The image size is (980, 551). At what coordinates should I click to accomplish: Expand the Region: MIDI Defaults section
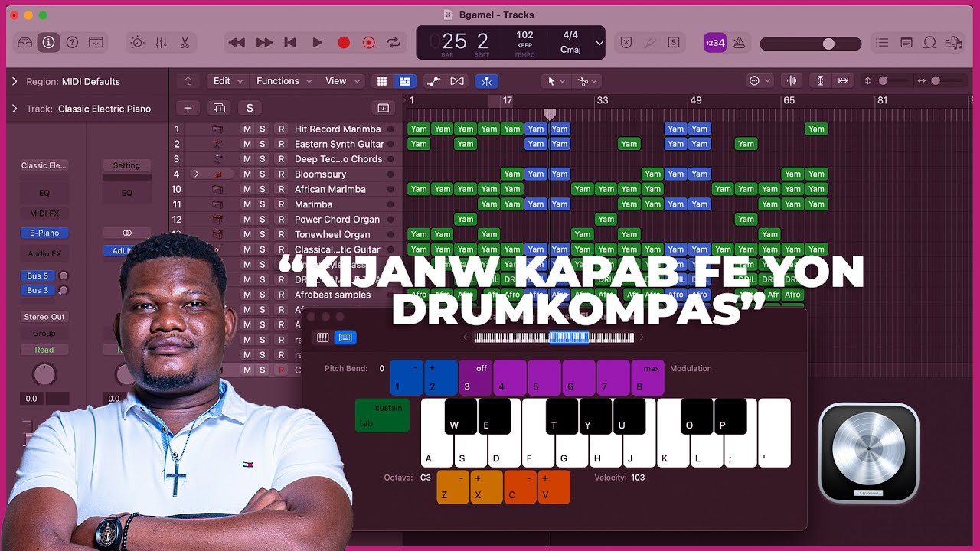pos(14,81)
